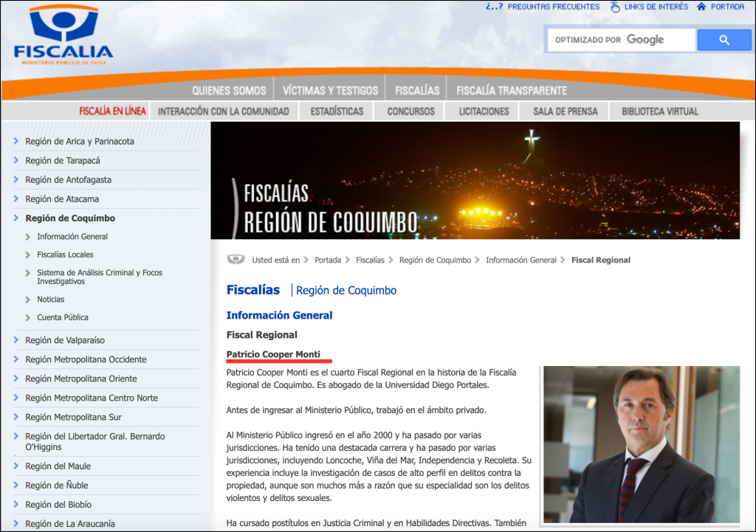Select Región de Atacama

(x=62, y=199)
